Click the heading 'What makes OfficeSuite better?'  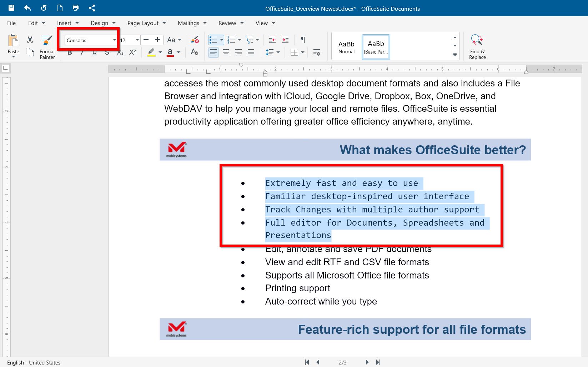pos(433,150)
